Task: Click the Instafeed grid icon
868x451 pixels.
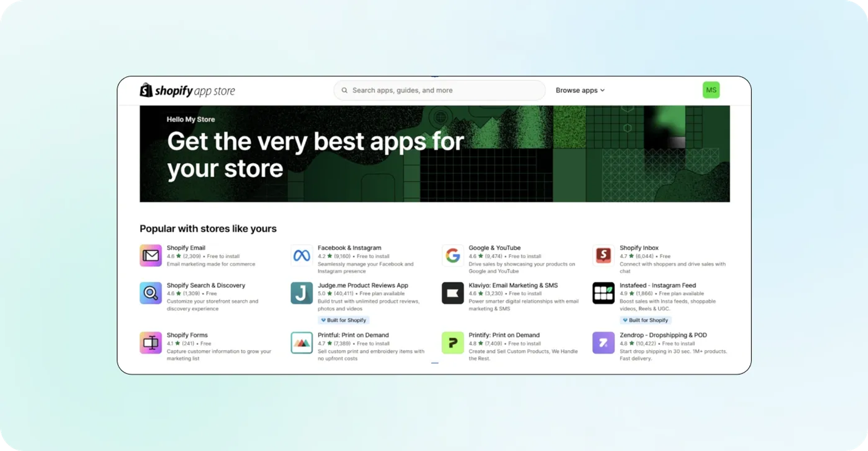Action: [603, 293]
